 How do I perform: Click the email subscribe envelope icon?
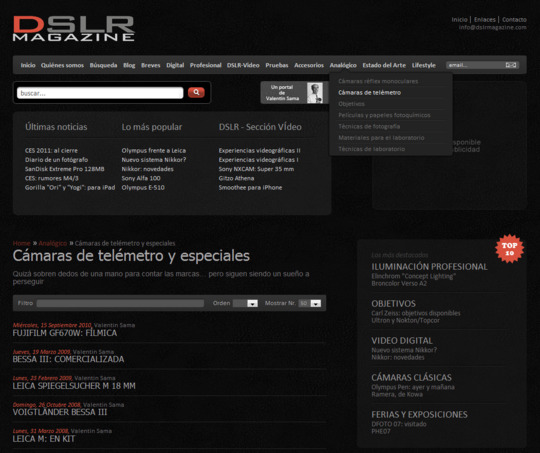[x=511, y=65]
